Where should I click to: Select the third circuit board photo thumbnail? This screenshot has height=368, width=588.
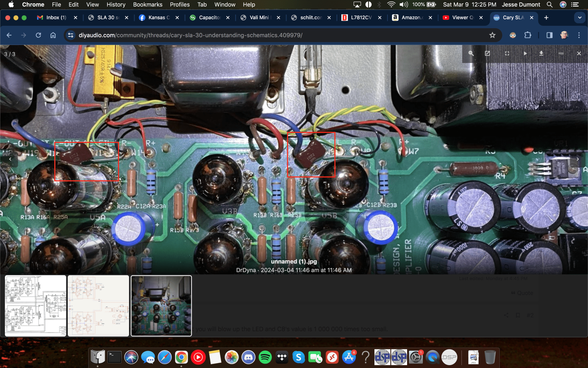coord(161,306)
